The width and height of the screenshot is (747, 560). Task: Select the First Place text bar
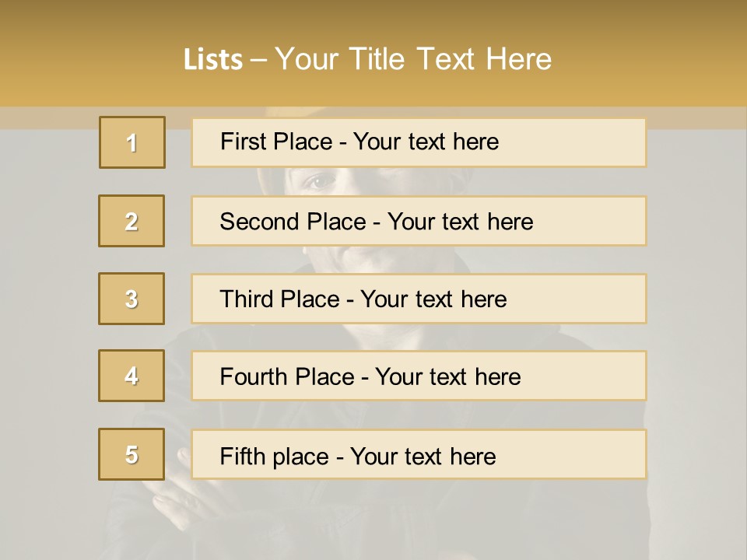click(x=419, y=143)
